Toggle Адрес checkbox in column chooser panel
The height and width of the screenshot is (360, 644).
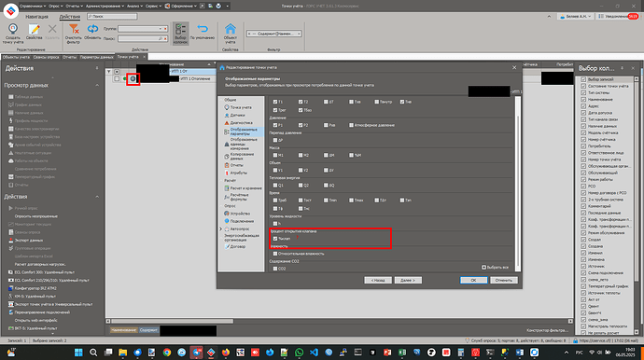click(x=583, y=106)
